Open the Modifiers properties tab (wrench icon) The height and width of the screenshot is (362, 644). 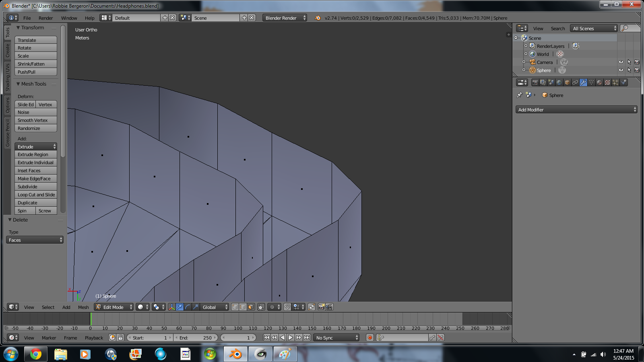583,82
